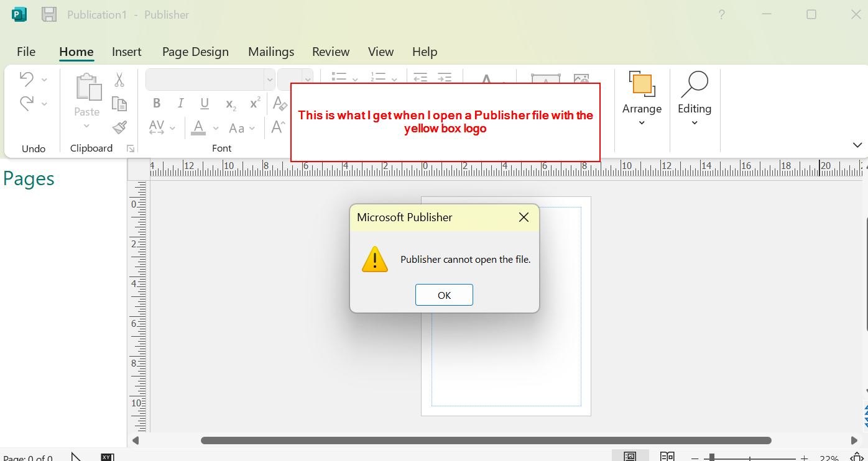868x461 pixels.
Task: Close the Microsoft Publisher error dialog
Action: click(x=524, y=217)
